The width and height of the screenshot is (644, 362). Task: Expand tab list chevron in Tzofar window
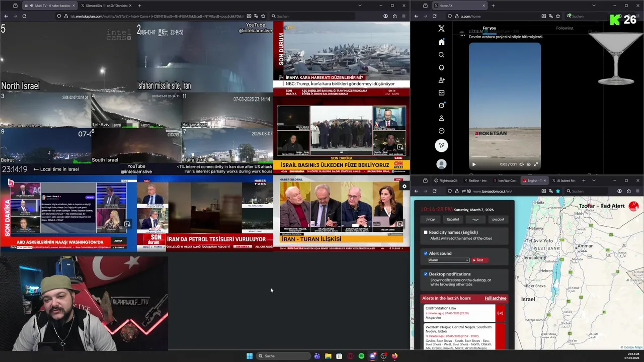coord(594,180)
